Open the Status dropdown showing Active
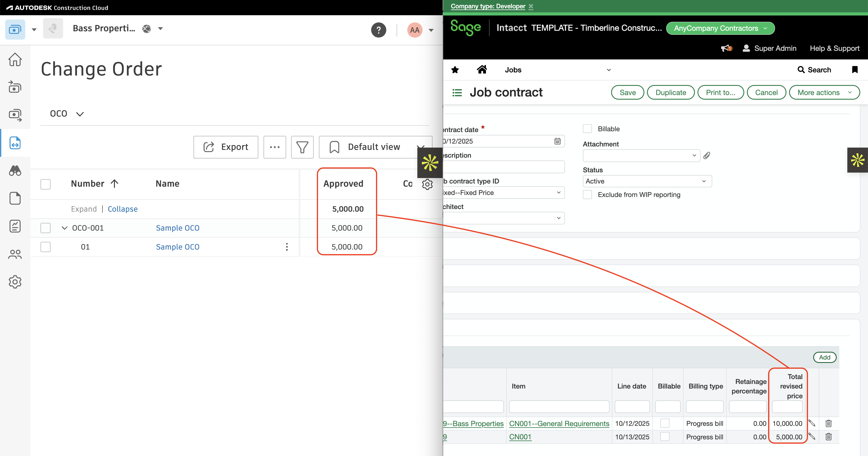868x456 pixels. tap(646, 181)
